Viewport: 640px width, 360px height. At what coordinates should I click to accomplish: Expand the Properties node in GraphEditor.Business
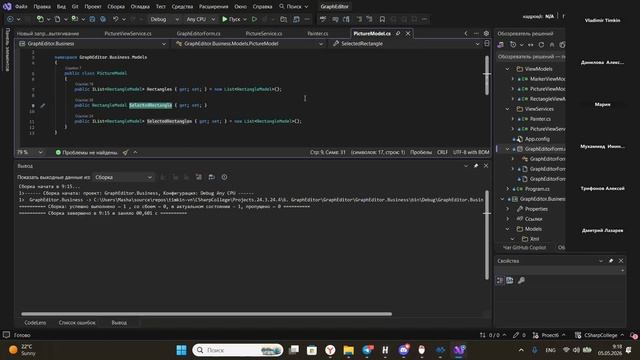tap(508, 209)
